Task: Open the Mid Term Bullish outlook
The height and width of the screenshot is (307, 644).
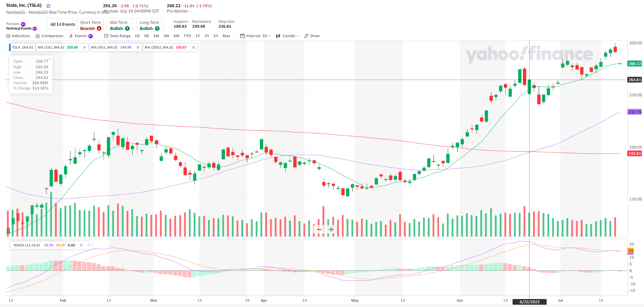Action: point(120,25)
